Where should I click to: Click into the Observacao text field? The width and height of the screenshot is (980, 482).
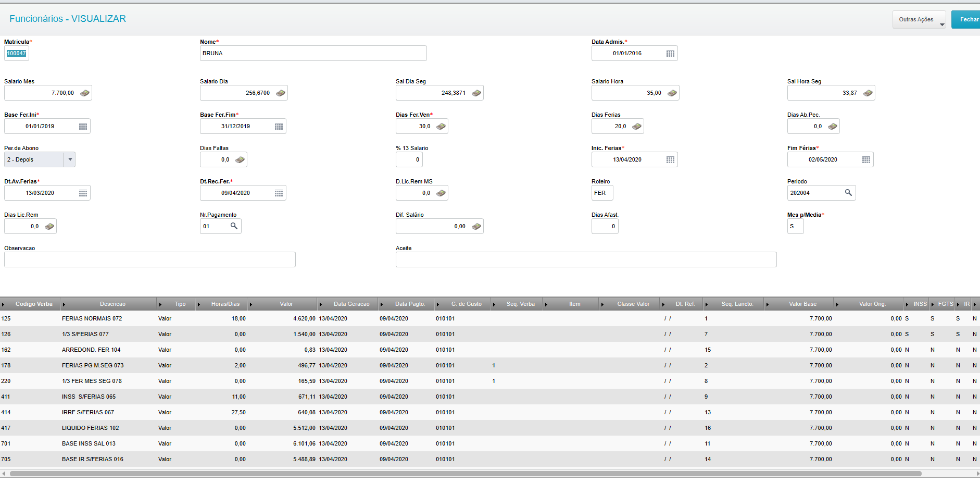click(x=150, y=259)
